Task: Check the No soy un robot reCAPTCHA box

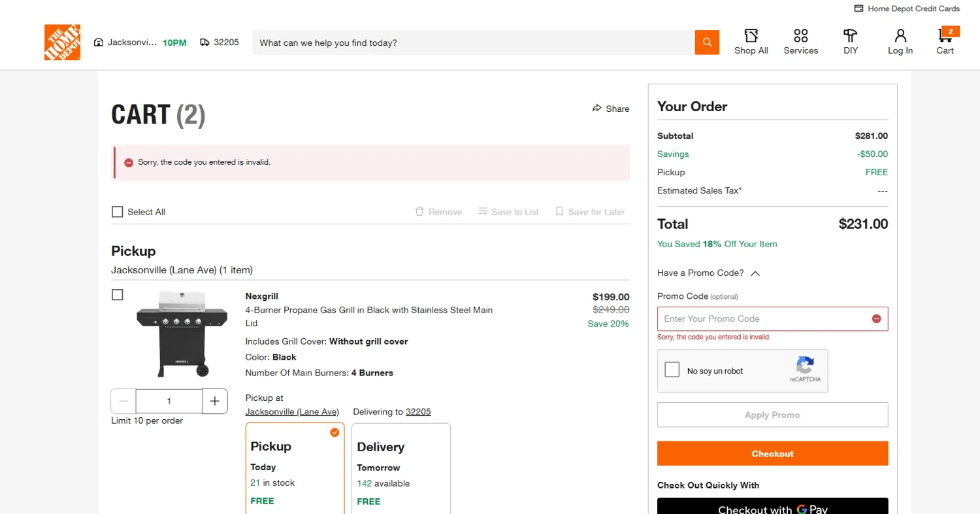Action: coord(672,370)
